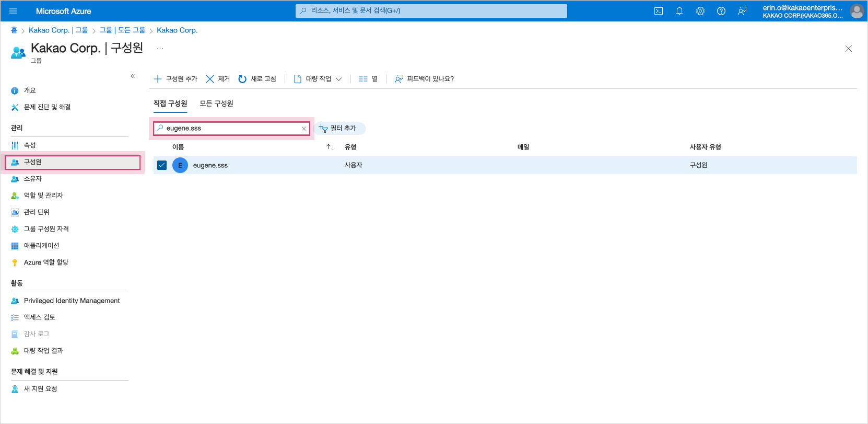
Task: Go to the 홈 breadcrumb
Action: point(14,30)
